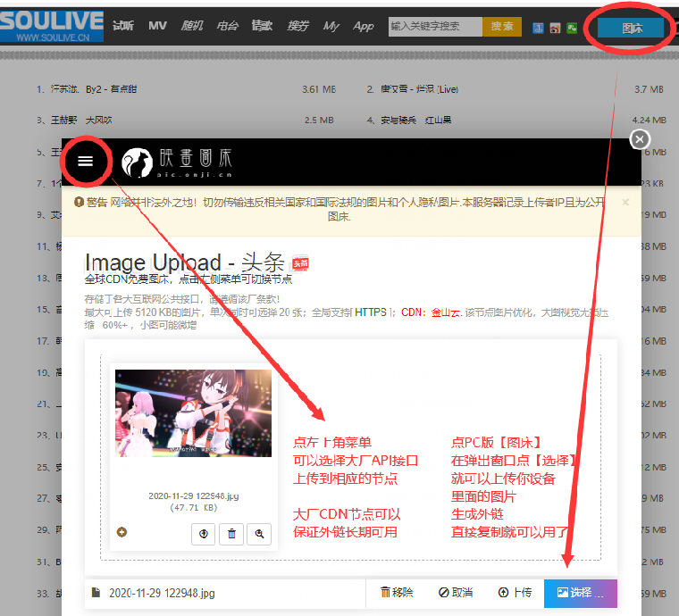Image resolution: width=679 pixels, height=616 pixels.
Task: Click the zoom magnifier icon under thumbnail
Action: 259,533
